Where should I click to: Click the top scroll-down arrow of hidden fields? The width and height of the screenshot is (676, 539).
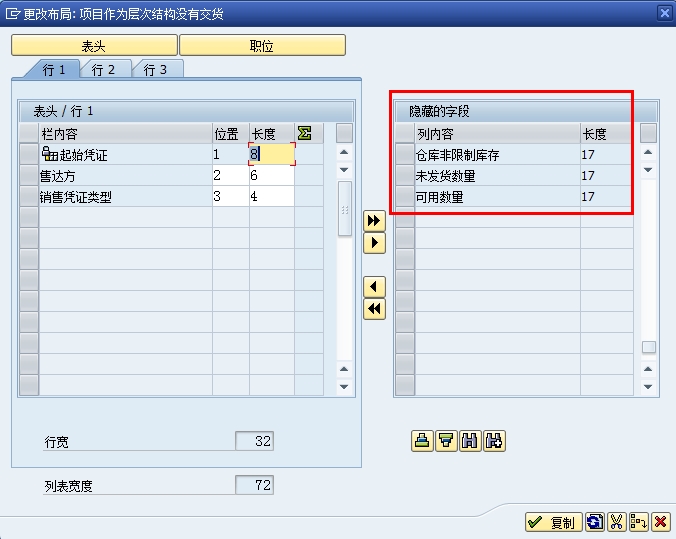(x=648, y=169)
